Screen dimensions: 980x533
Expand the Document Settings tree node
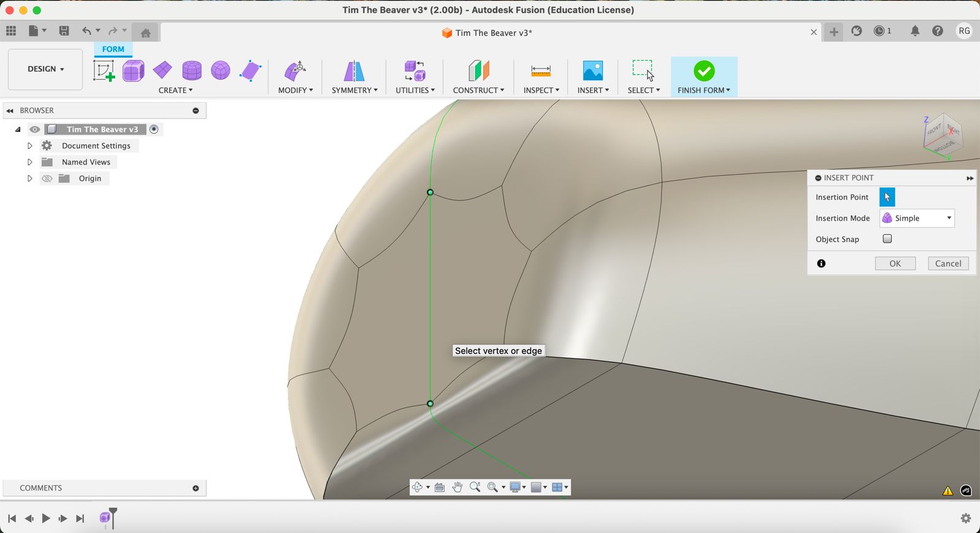pyautogui.click(x=29, y=146)
